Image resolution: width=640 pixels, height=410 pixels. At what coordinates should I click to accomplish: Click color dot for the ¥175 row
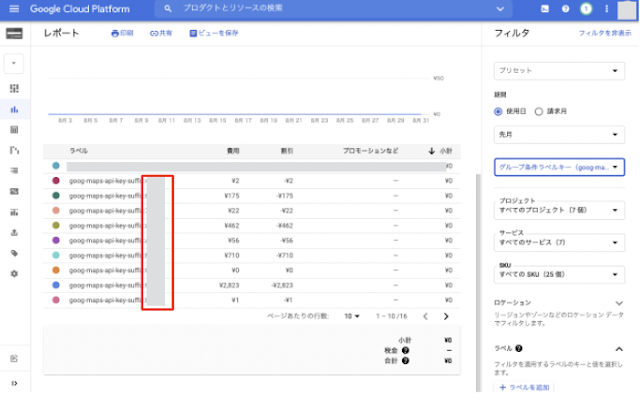[56, 195]
